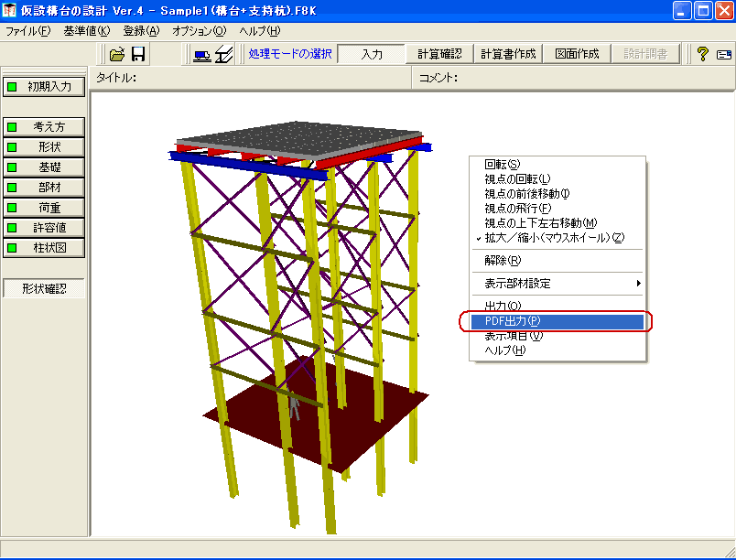Open the 柱状図 input button
The width and height of the screenshot is (736, 560).
coord(44,248)
